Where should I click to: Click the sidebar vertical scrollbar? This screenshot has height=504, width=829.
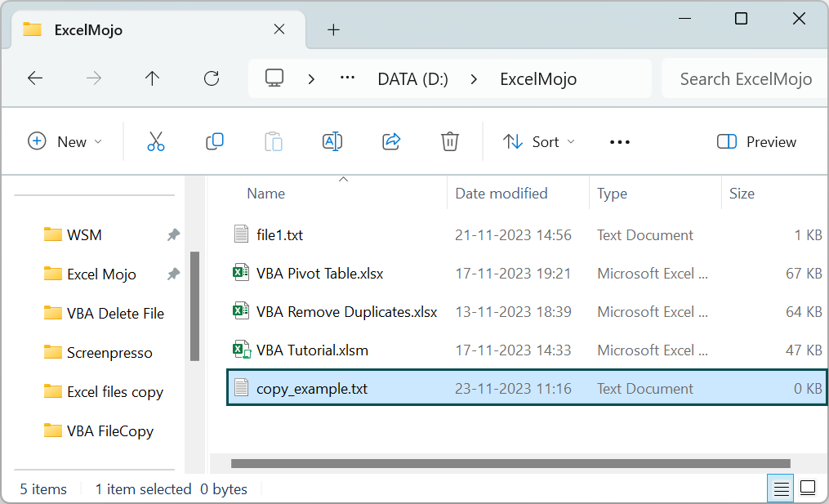[194, 306]
